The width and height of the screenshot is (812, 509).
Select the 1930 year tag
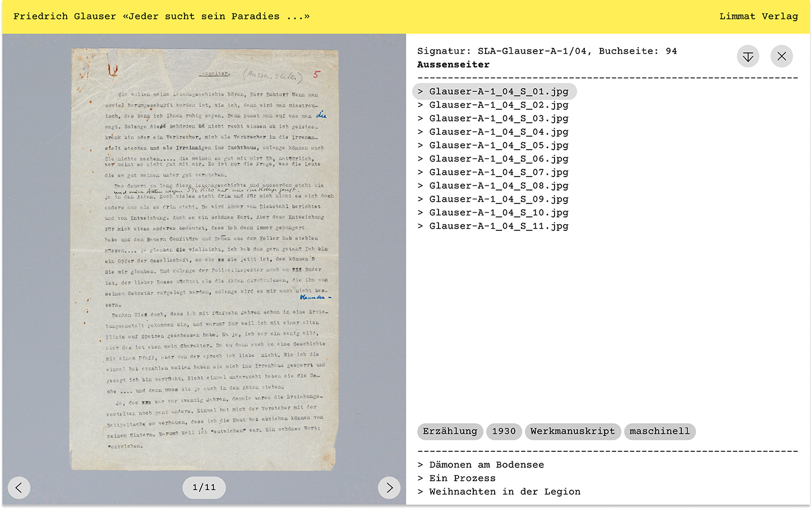click(x=504, y=431)
